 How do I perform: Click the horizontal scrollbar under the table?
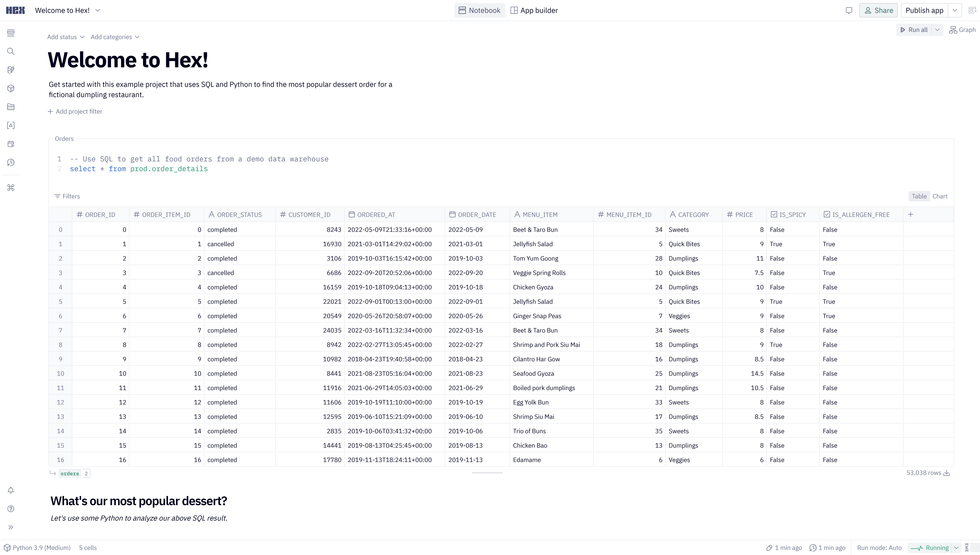(487, 473)
